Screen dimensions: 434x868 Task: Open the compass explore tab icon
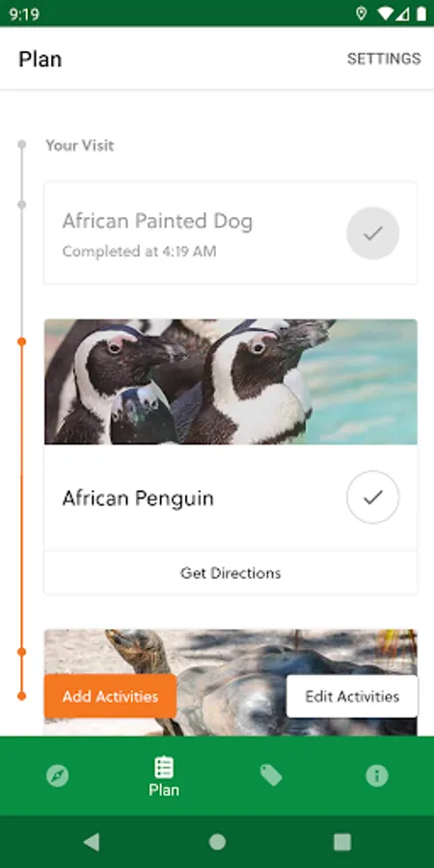tap(58, 775)
